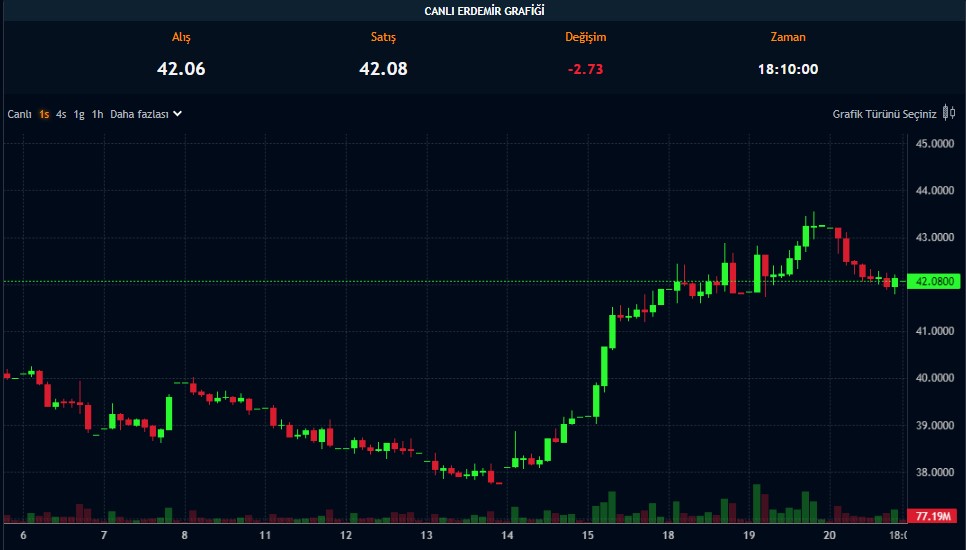
Task: Click the 42.0800 current price label
Action: coord(933,283)
